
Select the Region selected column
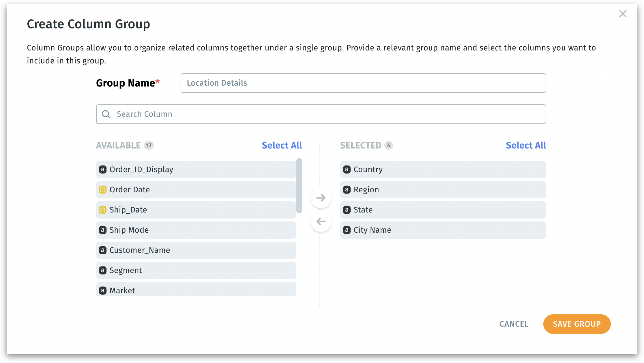[443, 190]
